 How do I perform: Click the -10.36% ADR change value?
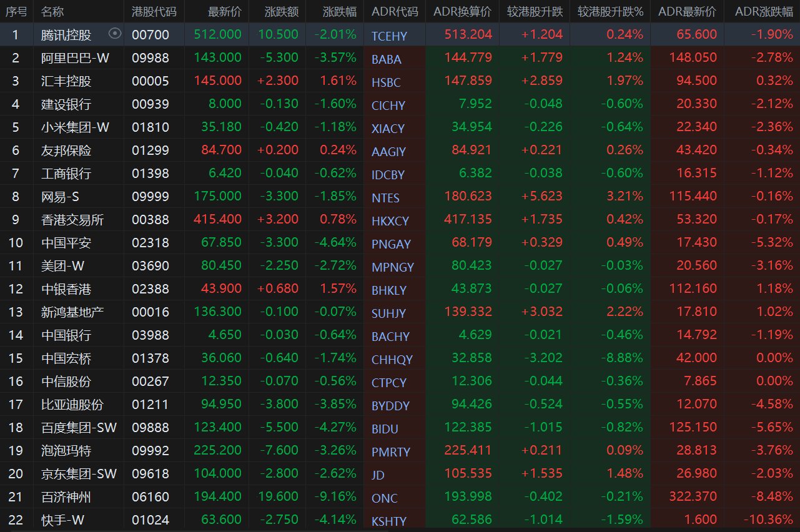(769, 520)
